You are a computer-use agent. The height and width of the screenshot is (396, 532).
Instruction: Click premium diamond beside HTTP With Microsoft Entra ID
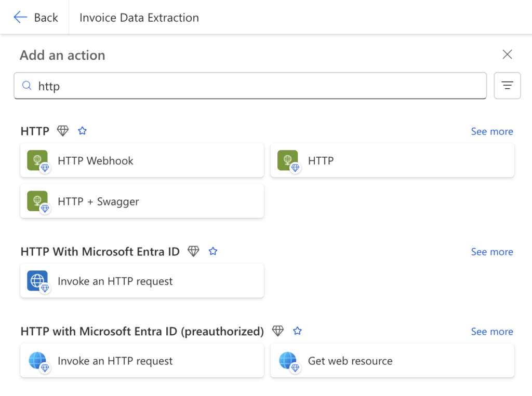[193, 251]
